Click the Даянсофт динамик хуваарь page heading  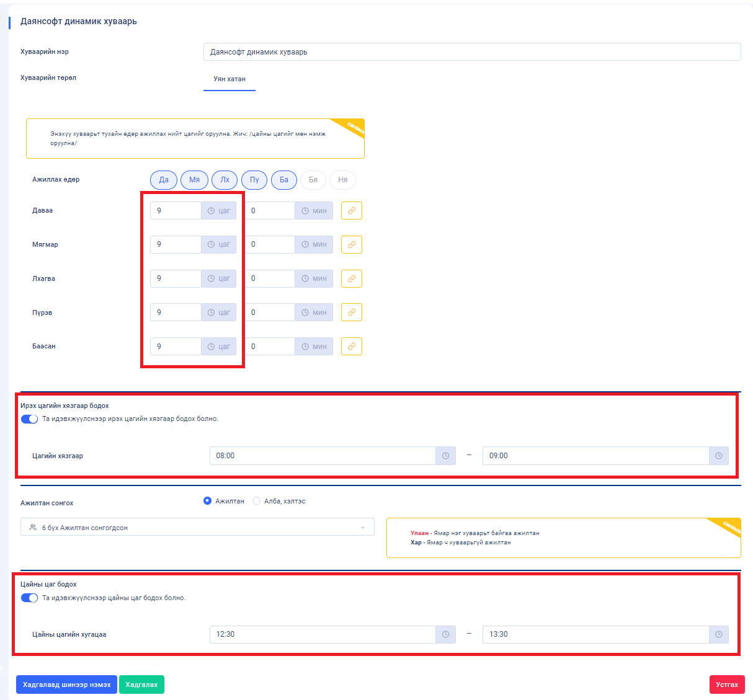click(x=79, y=21)
